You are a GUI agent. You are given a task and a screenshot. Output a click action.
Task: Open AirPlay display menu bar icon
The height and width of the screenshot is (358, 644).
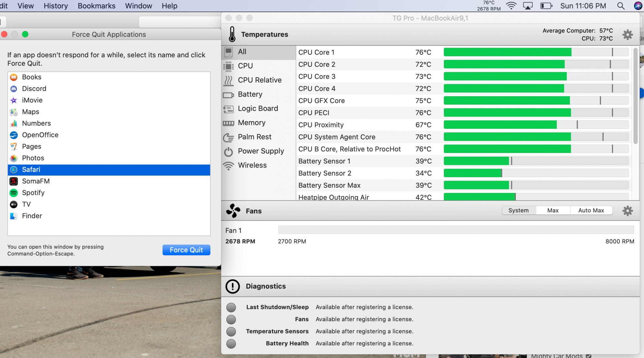(x=528, y=6)
